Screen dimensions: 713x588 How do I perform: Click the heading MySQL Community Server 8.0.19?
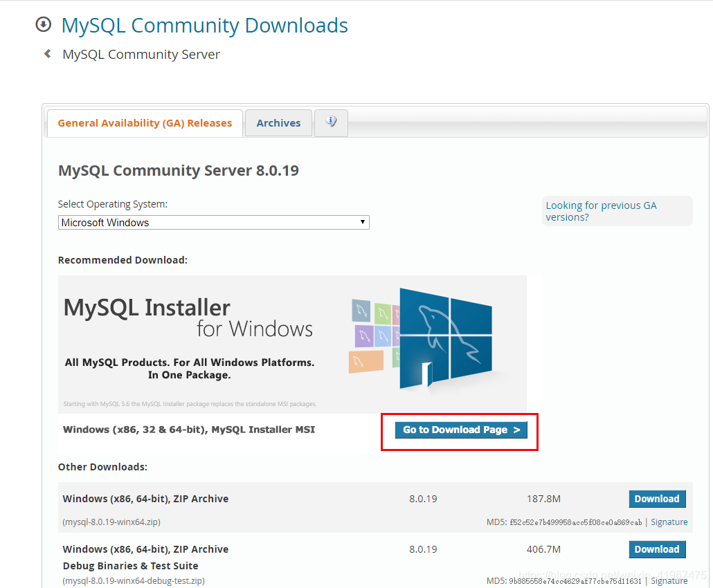(179, 171)
